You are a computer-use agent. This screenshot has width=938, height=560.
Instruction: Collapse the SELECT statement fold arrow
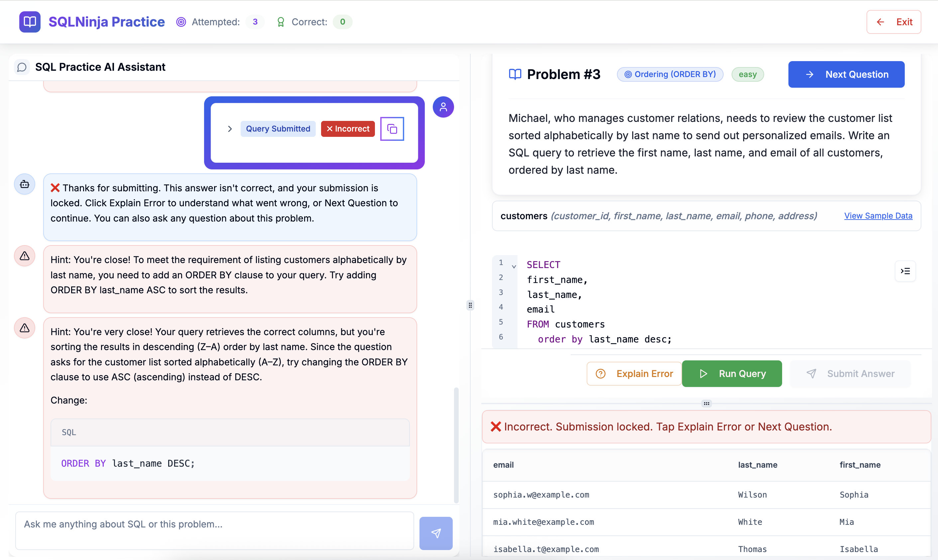(514, 266)
